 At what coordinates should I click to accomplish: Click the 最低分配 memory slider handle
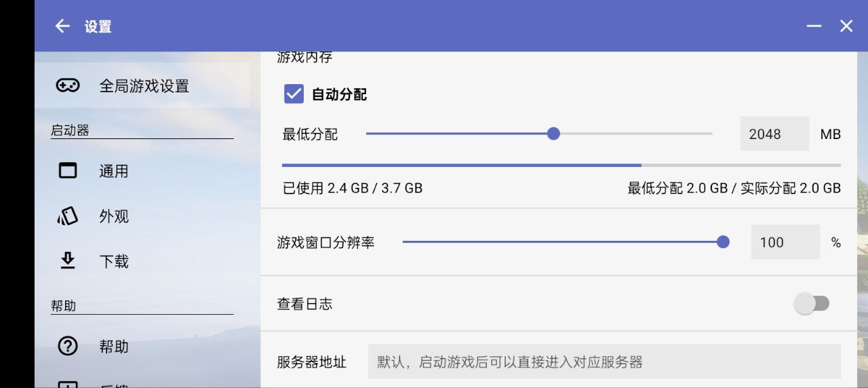pos(553,134)
